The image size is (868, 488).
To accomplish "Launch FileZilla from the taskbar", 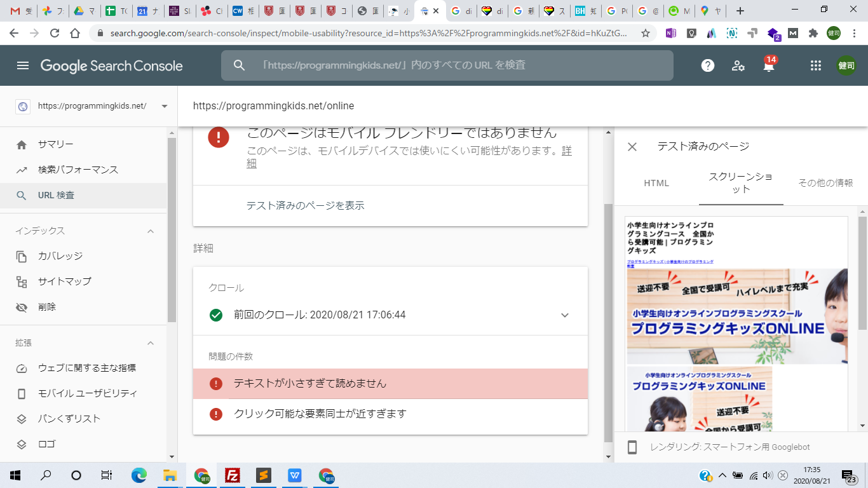I will [x=233, y=475].
